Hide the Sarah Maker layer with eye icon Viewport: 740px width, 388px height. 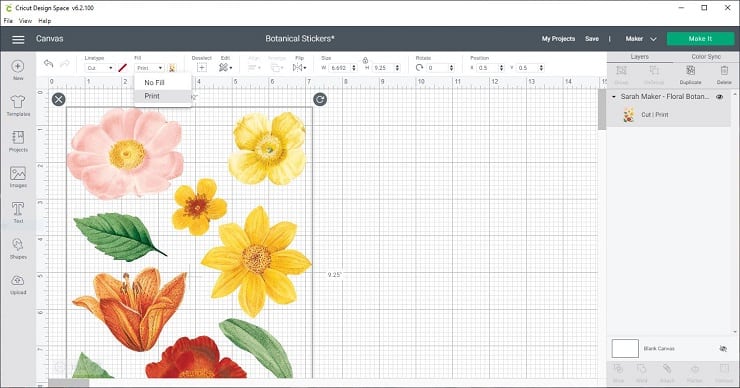pyautogui.click(x=720, y=97)
